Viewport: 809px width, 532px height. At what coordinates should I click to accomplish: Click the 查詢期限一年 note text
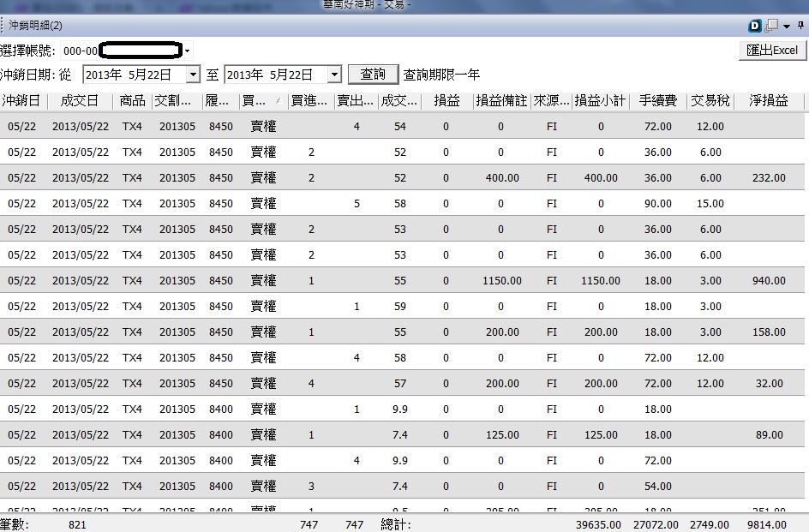(x=441, y=75)
